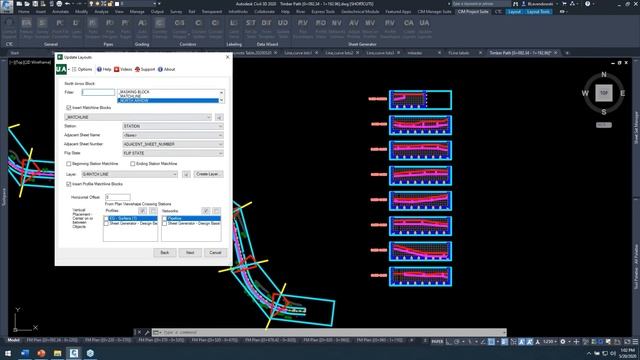
Task: Select MASKING BLOCK in block list
Action: 168,92
